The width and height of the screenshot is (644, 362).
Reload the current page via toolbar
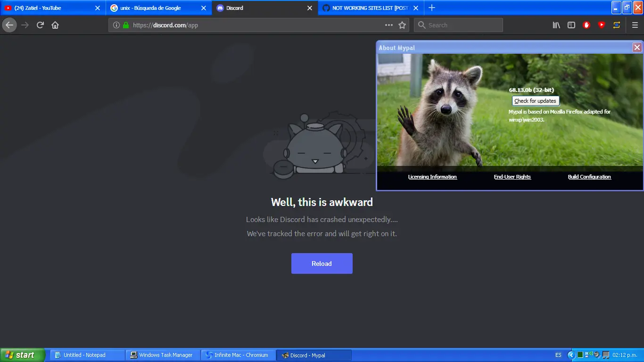40,25
